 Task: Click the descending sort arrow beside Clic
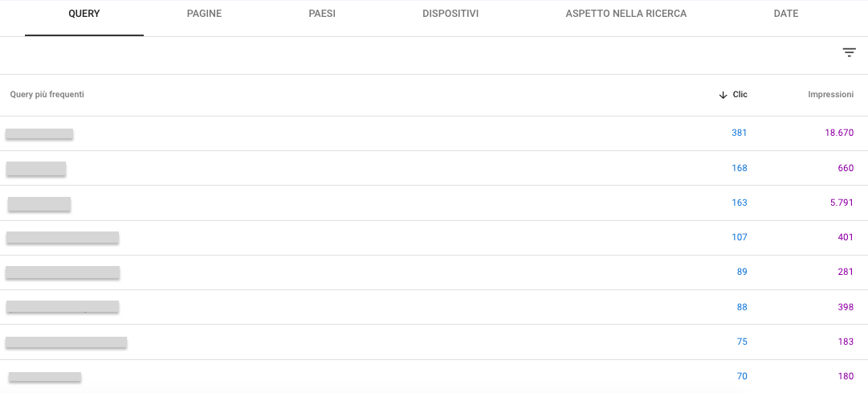723,95
